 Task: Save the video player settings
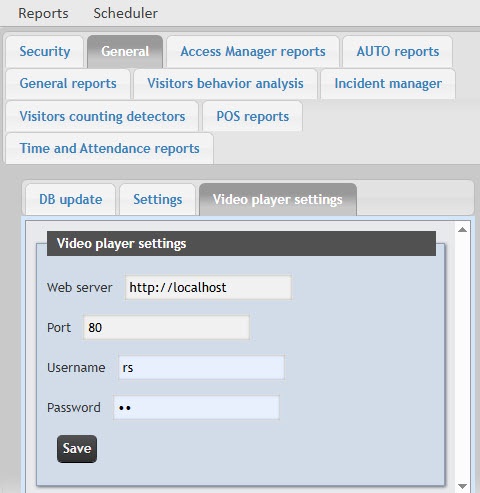[77, 449]
